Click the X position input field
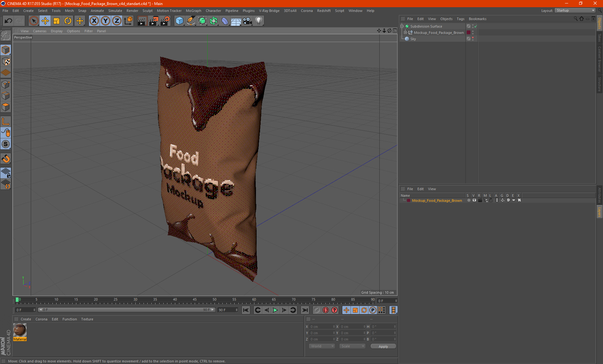 322,327
